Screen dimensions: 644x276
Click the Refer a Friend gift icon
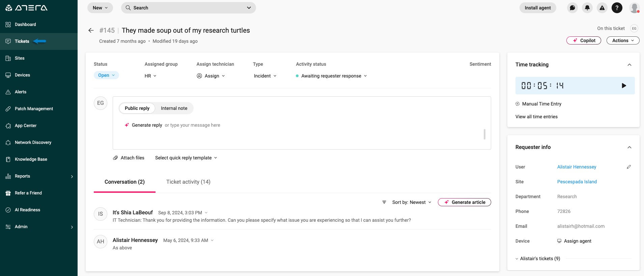(x=8, y=193)
